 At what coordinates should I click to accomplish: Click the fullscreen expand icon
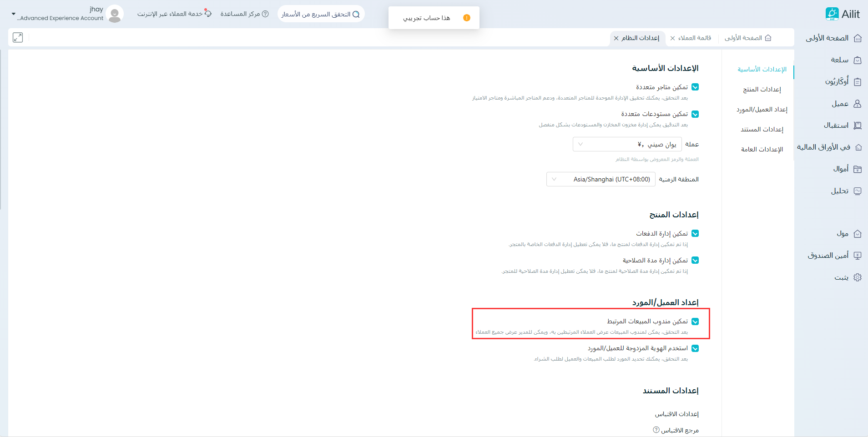(18, 38)
